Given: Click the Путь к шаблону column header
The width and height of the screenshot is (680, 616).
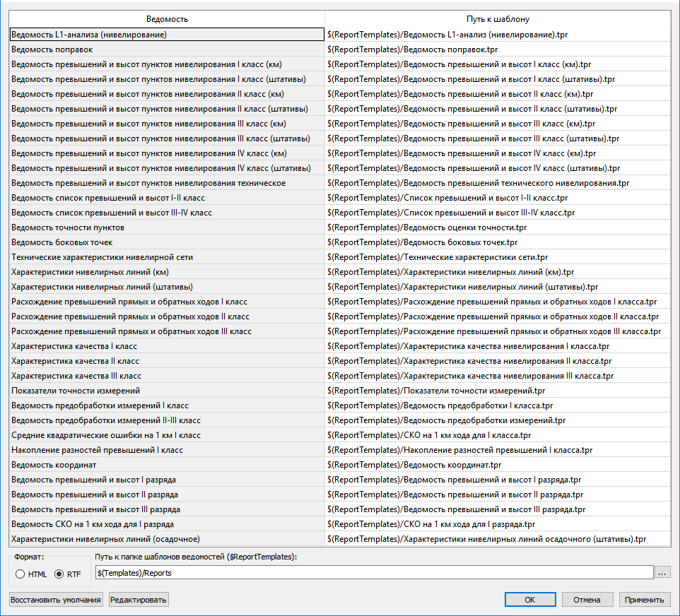Looking at the screenshot, I should click(x=498, y=19).
